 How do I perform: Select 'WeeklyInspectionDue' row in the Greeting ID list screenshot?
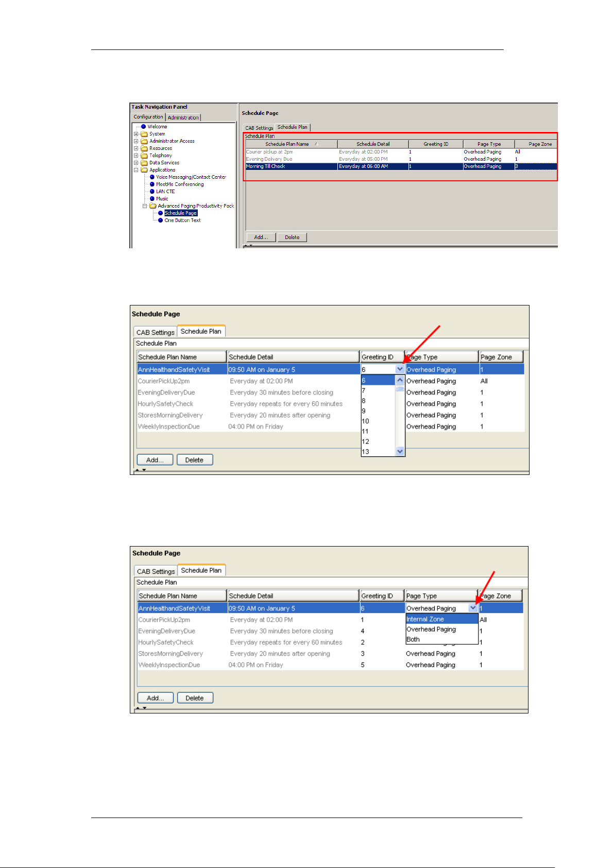tap(331, 427)
